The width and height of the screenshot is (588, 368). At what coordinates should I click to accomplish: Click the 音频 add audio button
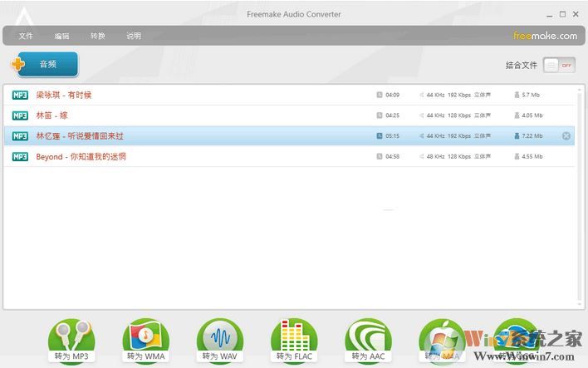pyautogui.click(x=45, y=64)
